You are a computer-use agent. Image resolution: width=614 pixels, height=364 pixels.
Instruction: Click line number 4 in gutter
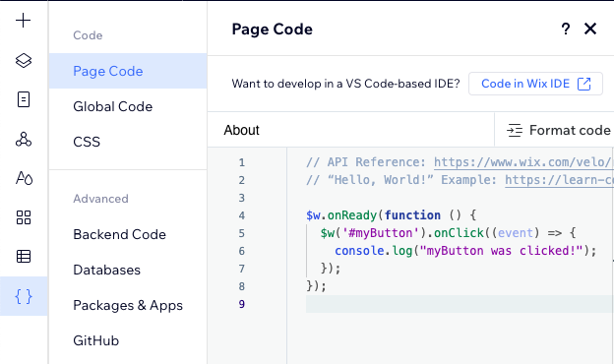pyautogui.click(x=242, y=215)
